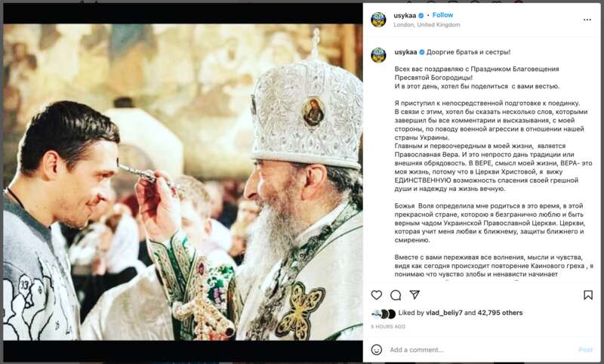Open the three-dot more options menu
The width and height of the screenshot is (604, 364).
587,20
